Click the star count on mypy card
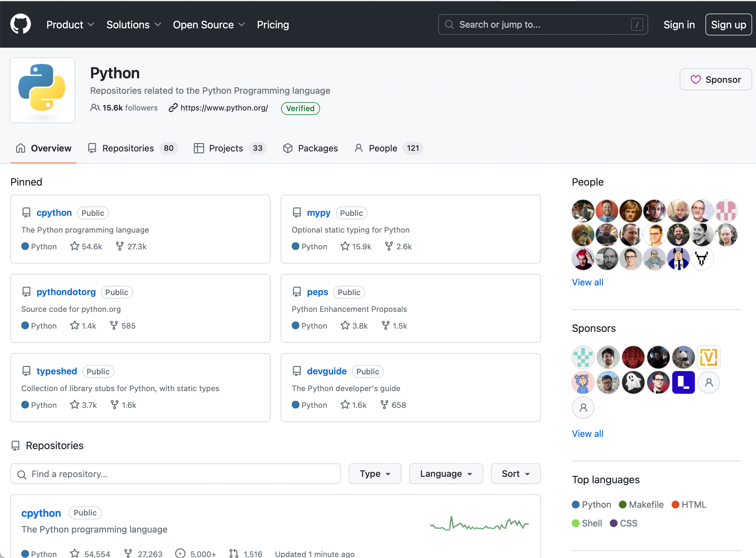This screenshot has height=558, width=756. point(356,246)
